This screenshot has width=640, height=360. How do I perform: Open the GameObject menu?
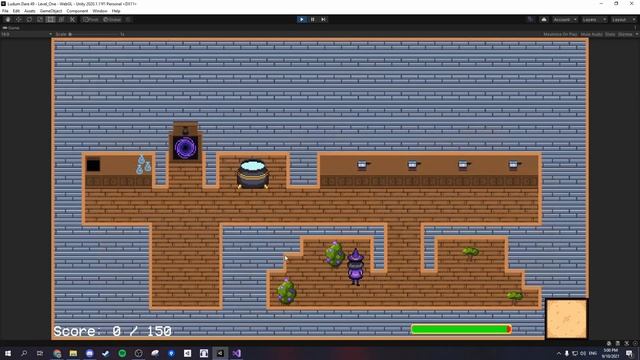51,11
